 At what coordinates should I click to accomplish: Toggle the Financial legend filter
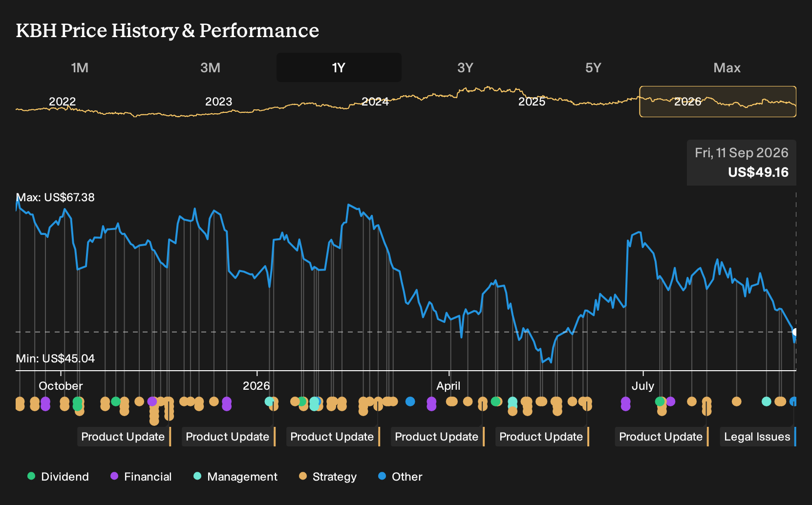[x=141, y=477]
